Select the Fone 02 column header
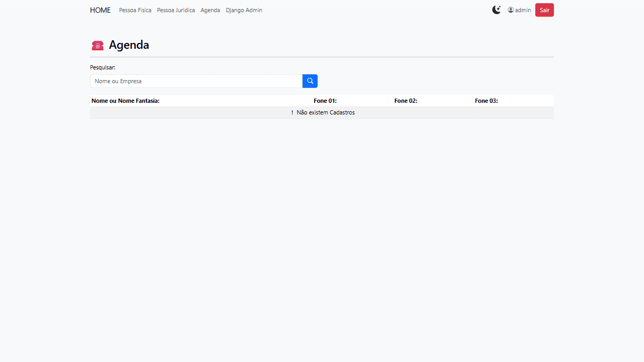 pos(406,101)
